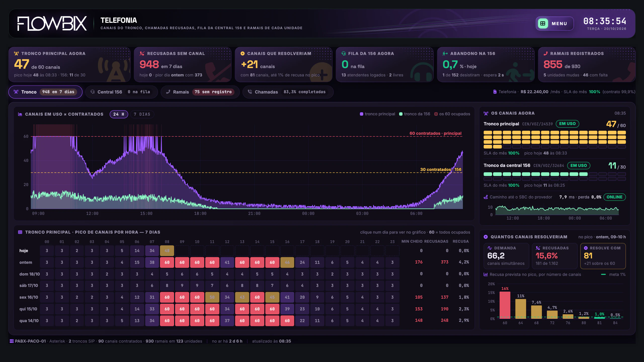Toggle the tronco da 156 legend series
The height and width of the screenshot is (362, 644).
[415, 114]
